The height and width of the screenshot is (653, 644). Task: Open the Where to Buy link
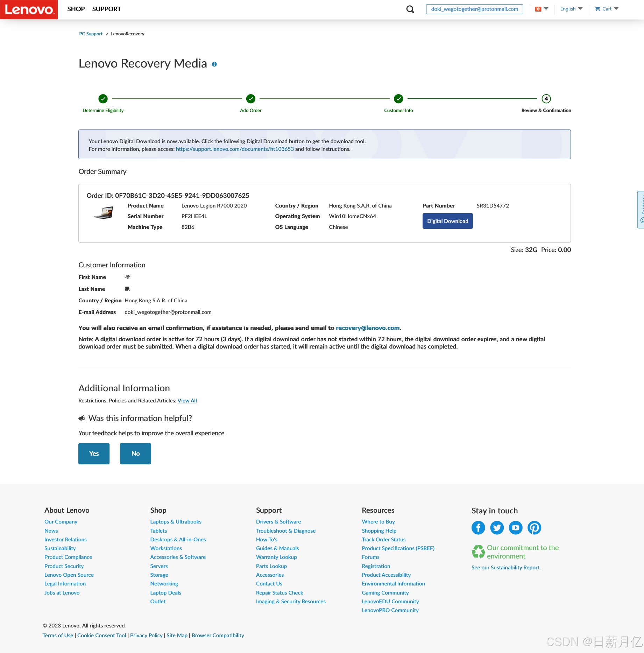(x=378, y=522)
